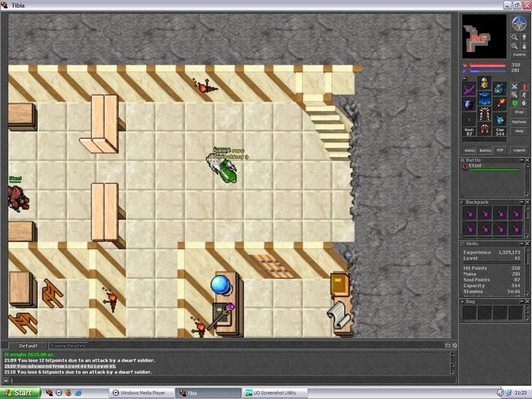Click the brown book on the table

(340, 284)
